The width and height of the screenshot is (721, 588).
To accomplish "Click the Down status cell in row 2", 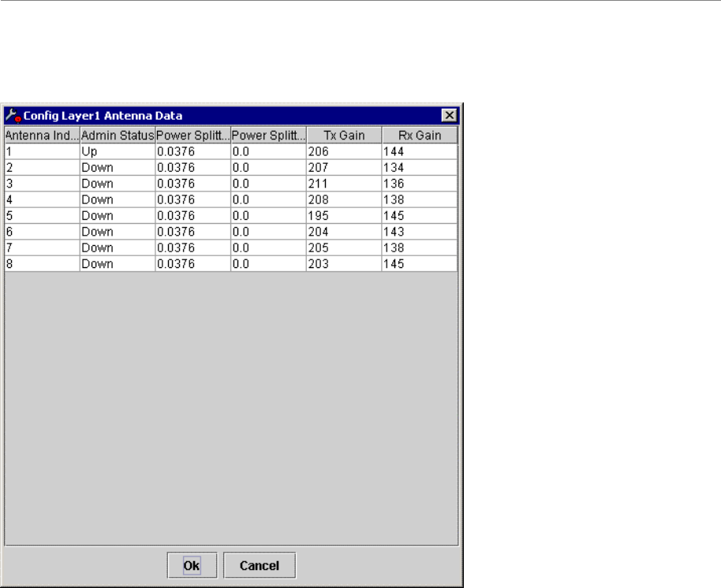I will (x=118, y=168).
